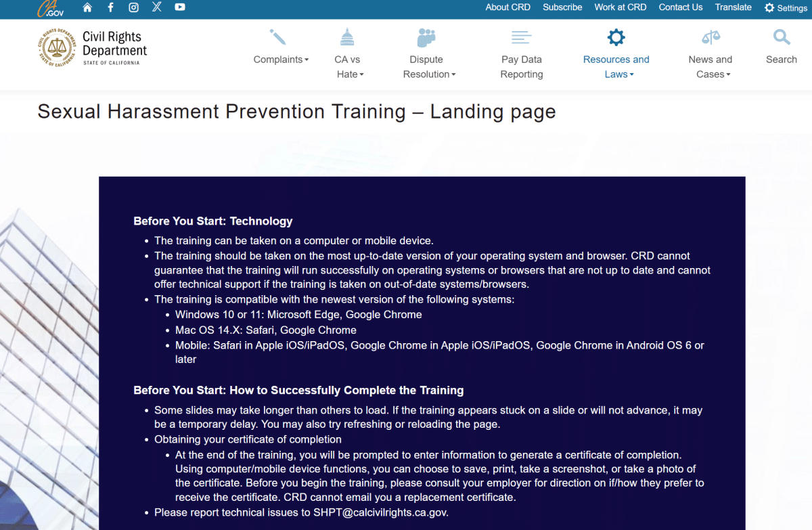Open the Settings link text
Image resolution: width=812 pixels, height=530 pixels.
coord(792,8)
